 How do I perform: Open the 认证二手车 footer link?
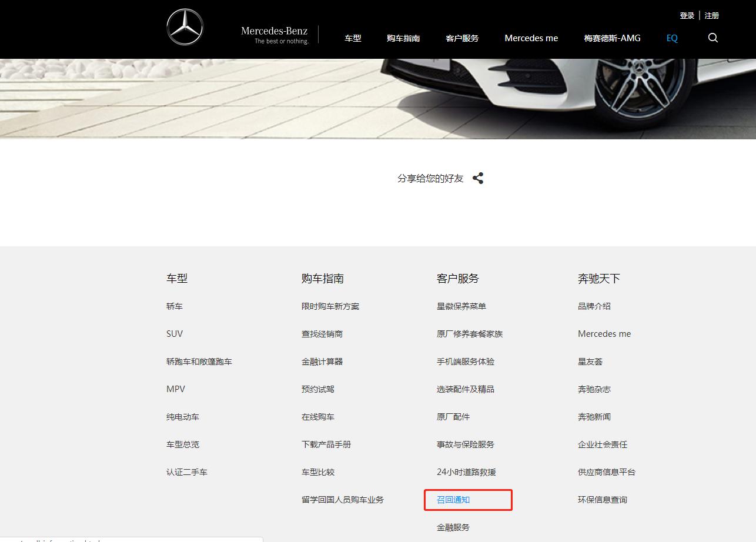187,472
